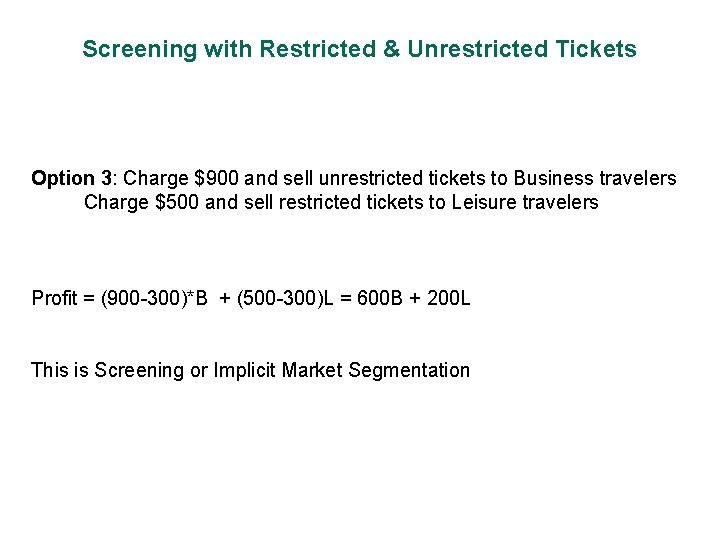
Task: Click the word "Profit" in the equation
Action: point(54,298)
